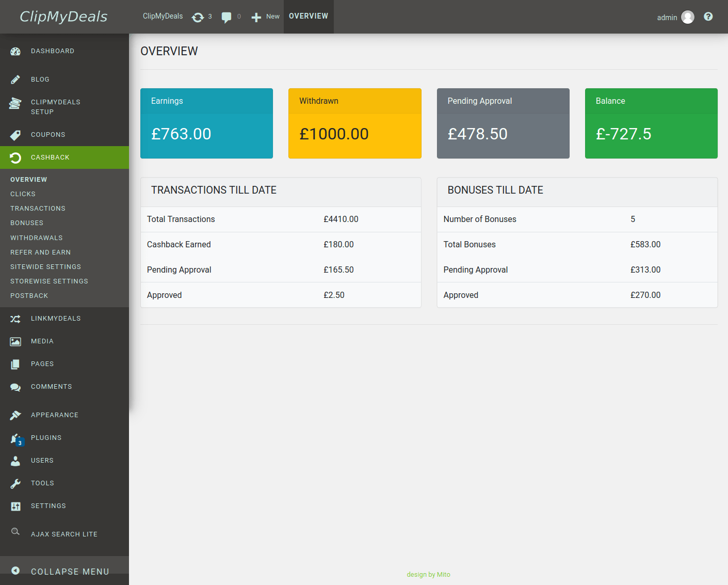The width and height of the screenshot is (728, 585).
Task: Click the Appearance paintbrush icon
Action: (x=15, y=415)
